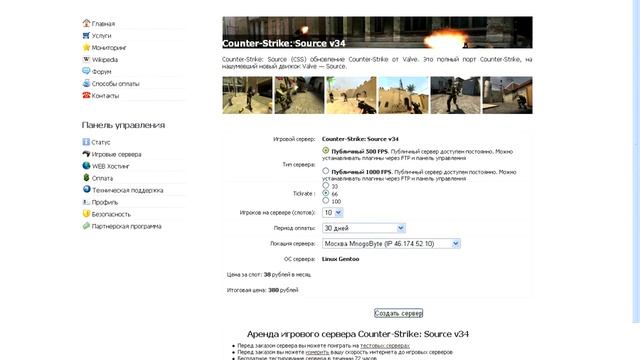
Task: Open the Локация сервера dropdown
Action: click(391, 244)
